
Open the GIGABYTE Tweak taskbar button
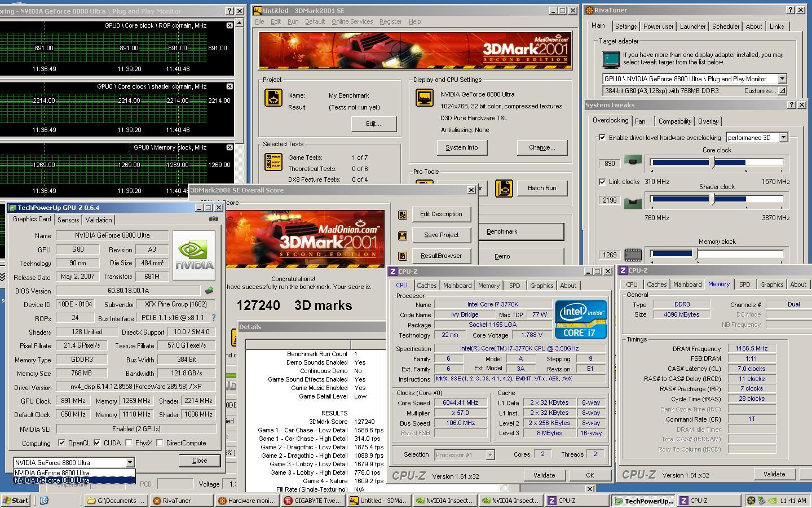[x=314, y=501]
